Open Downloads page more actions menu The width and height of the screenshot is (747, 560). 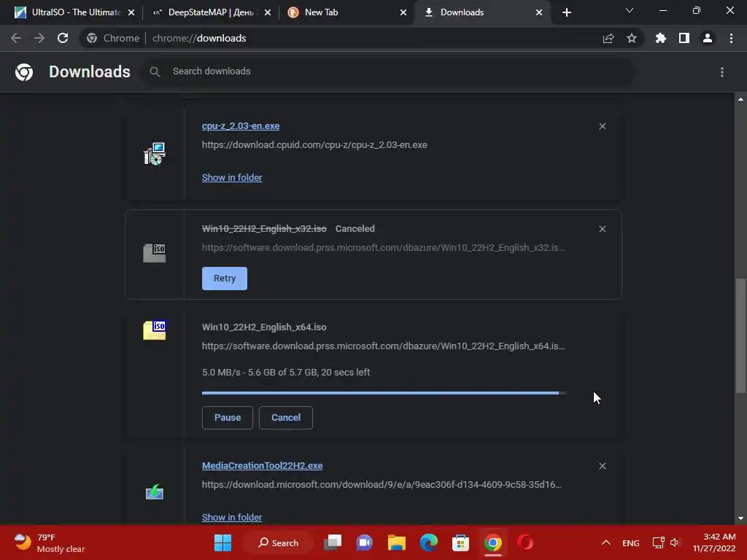pos(722,72)
